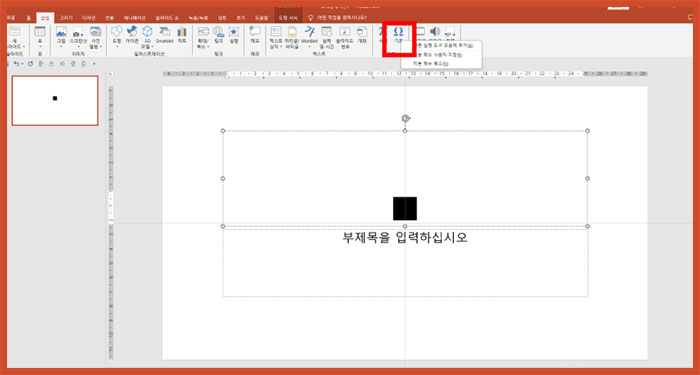Click the screen recording icon in ribbon
Viewport: 700px width, 375px height.
click(450, 31)
